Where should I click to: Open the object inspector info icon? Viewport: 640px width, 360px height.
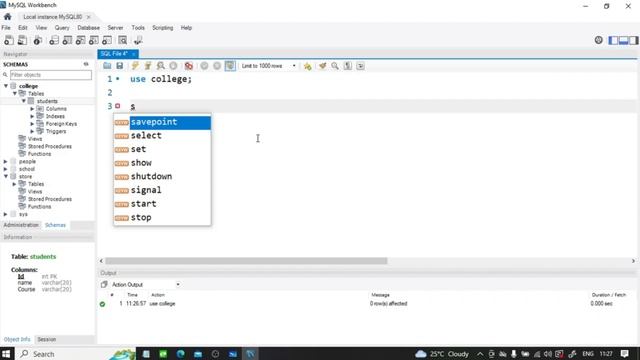[38, 40]
